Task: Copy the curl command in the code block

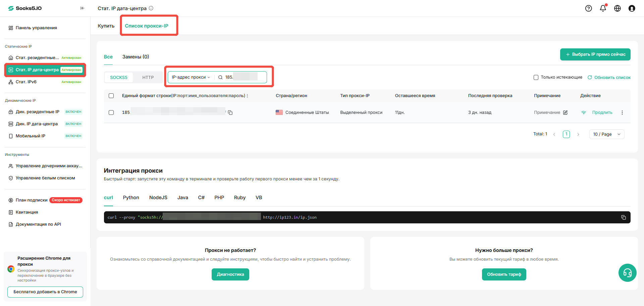Action: pos(624,217)
